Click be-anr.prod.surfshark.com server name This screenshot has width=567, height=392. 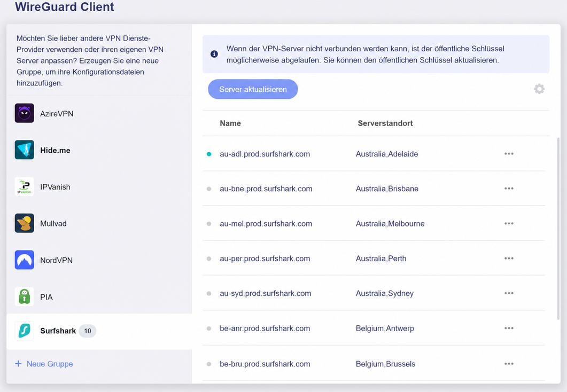point(265,328)
